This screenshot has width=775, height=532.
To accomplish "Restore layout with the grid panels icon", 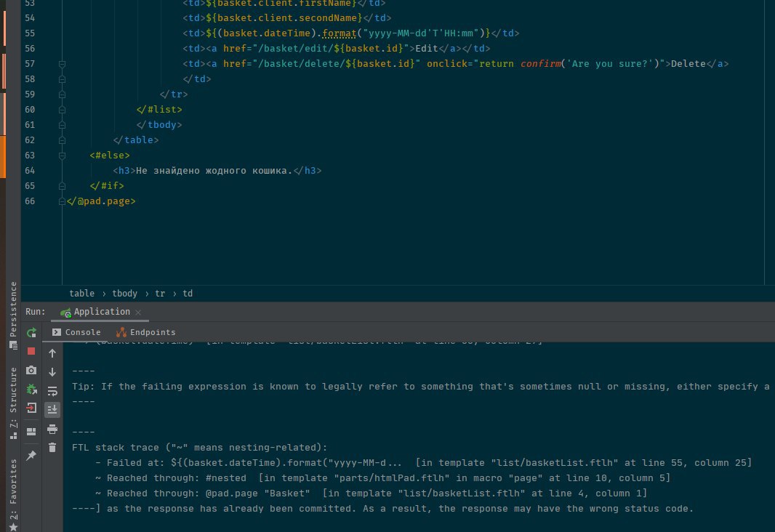I will coord(31,432).
